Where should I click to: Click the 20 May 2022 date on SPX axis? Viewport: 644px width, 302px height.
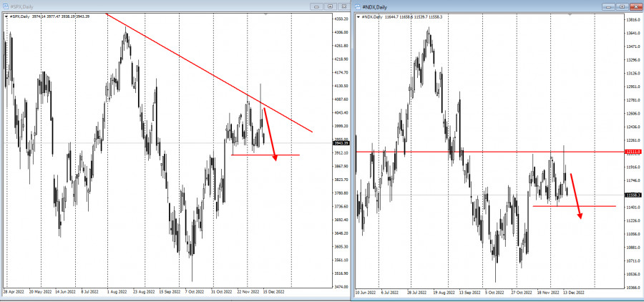click(41, 292)
